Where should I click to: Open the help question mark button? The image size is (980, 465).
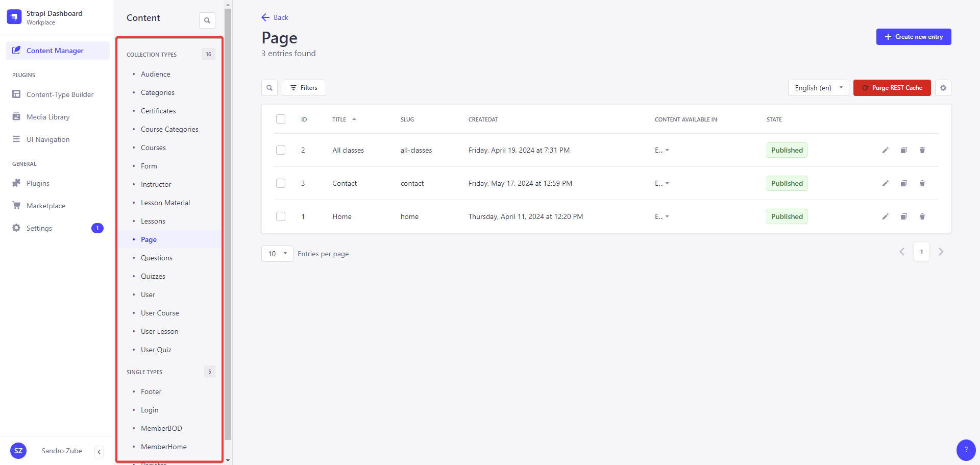tap(965, 450)
